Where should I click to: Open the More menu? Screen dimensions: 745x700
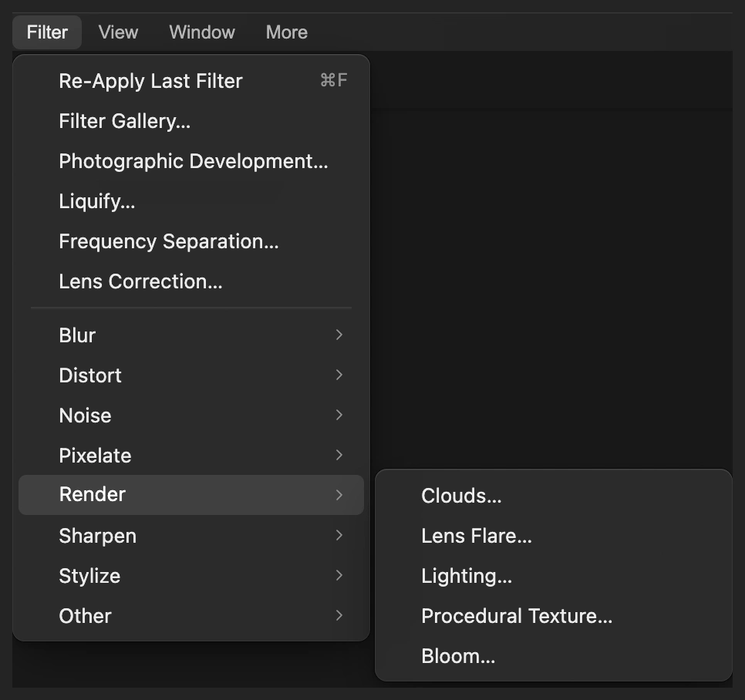pos(286,32)
